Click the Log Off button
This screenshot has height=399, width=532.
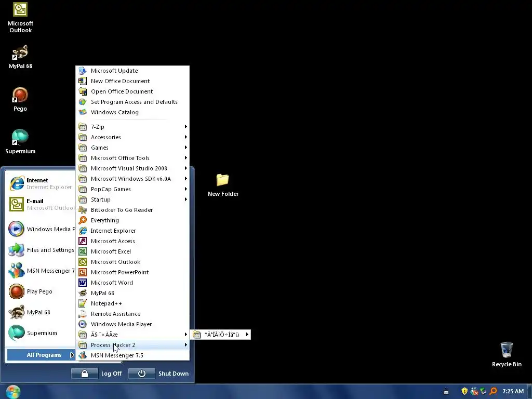point(96,374)
